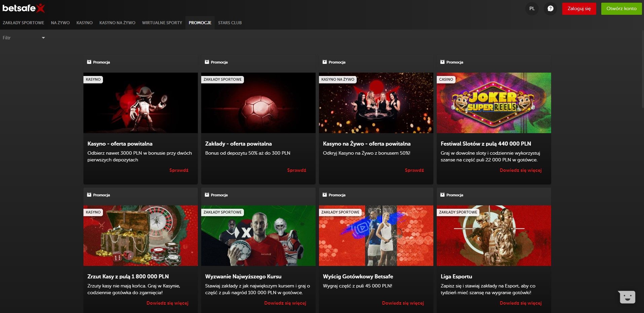Open the help question mark icon
The width and height of the screenshot is (644, 313).
(550, 9)
